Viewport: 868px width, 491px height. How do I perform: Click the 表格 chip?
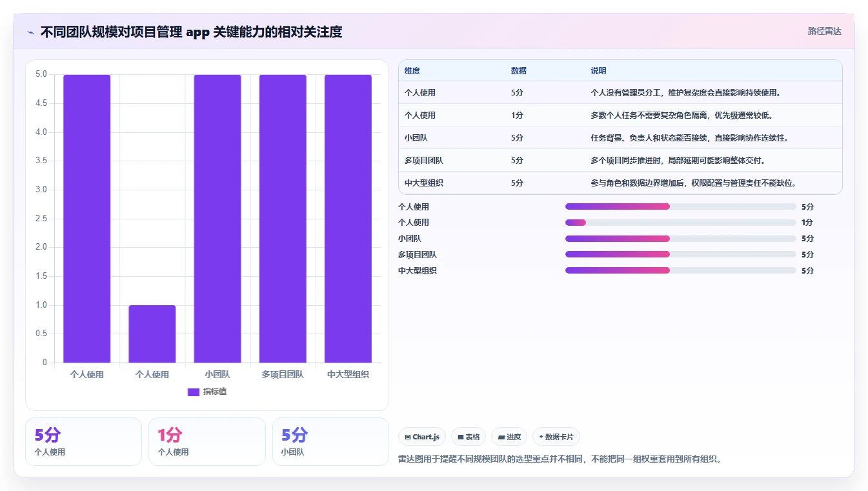click(x=469, y=437)
